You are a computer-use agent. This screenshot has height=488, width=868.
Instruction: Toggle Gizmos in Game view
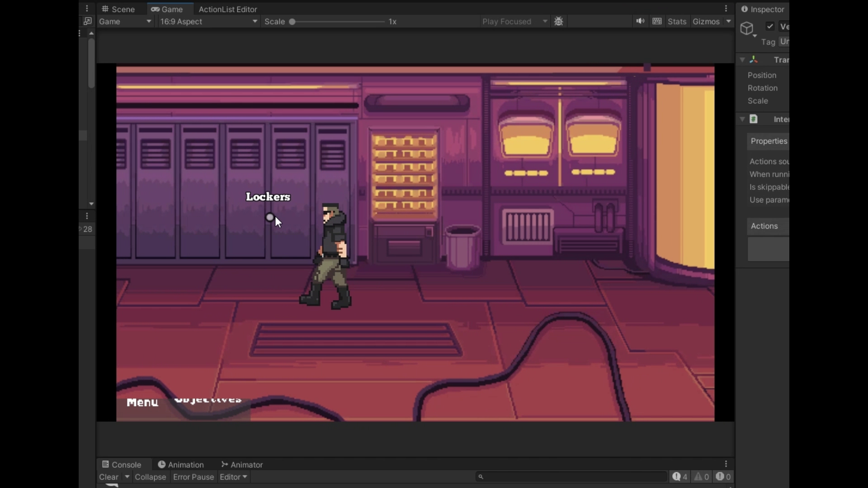click(x=706, y=21)
